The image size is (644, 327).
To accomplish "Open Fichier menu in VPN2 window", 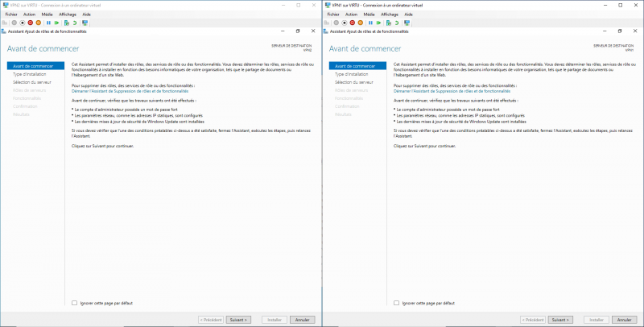I will tap(11, 14).
